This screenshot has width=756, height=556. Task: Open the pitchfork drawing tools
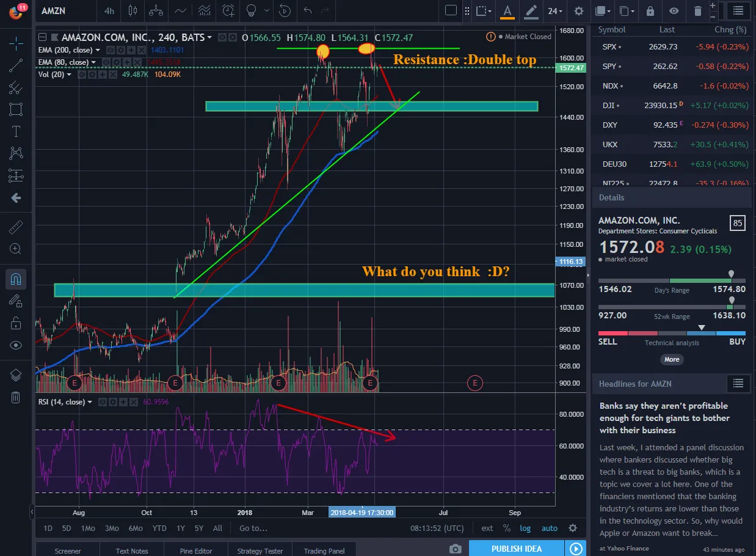pyautogui.click(x=16, y=87)
